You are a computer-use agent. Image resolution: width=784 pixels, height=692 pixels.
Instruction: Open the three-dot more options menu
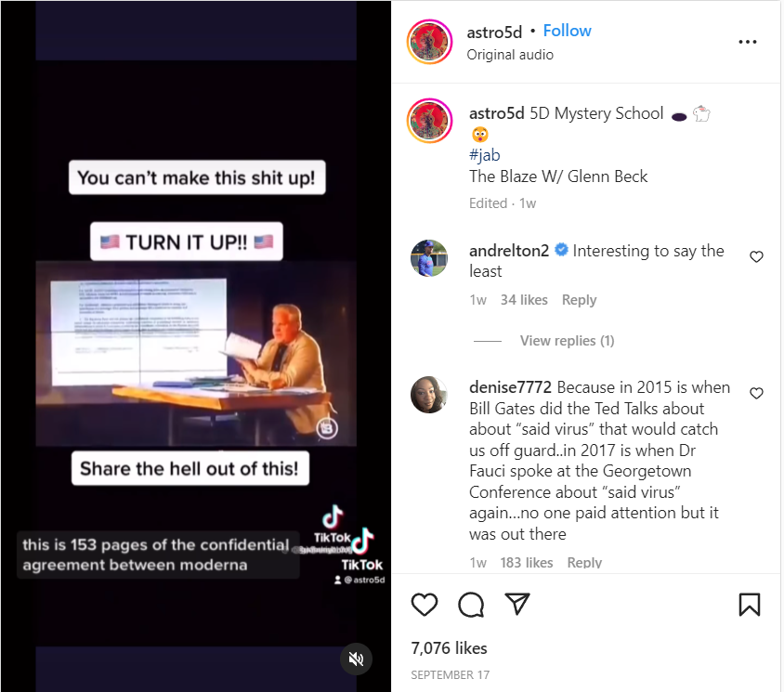748,42
